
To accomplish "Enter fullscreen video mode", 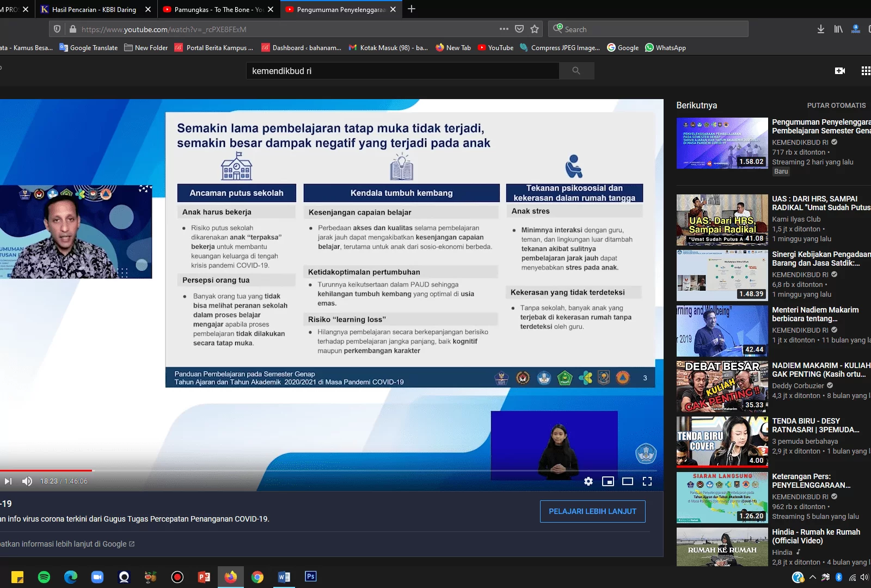I will tap(647, 481).
